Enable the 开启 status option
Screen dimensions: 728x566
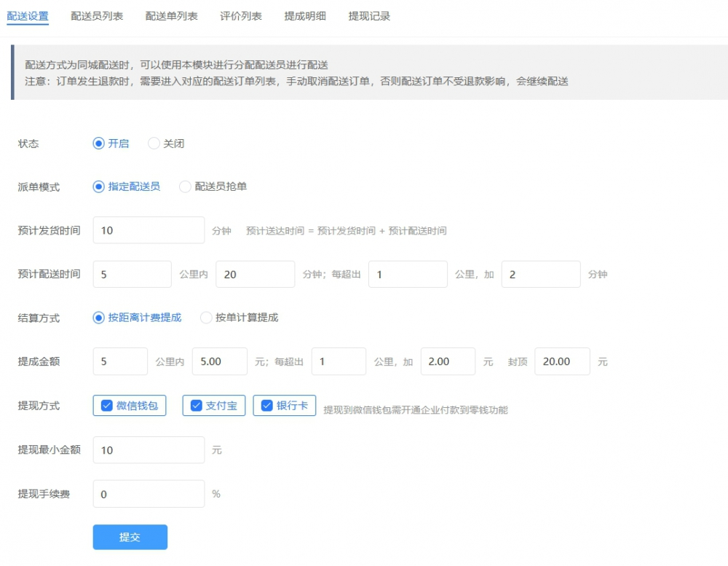[x=98, y=144]
